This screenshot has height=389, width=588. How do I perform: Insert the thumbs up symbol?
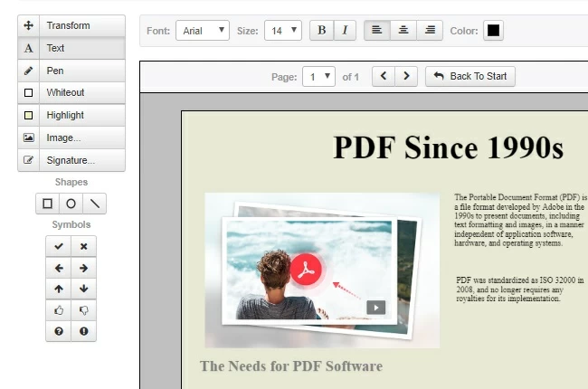[59, 310]
